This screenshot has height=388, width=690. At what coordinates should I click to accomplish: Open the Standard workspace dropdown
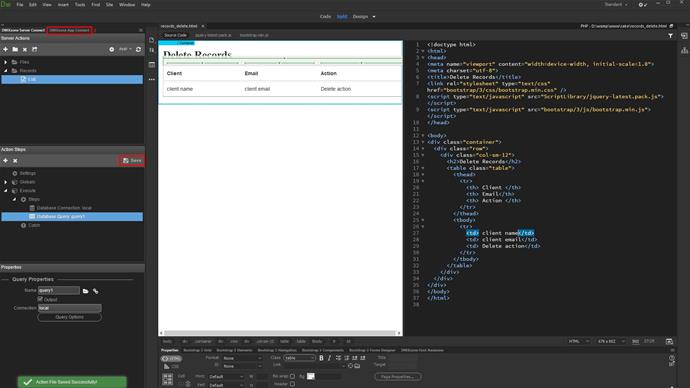[x=616, y=4]
